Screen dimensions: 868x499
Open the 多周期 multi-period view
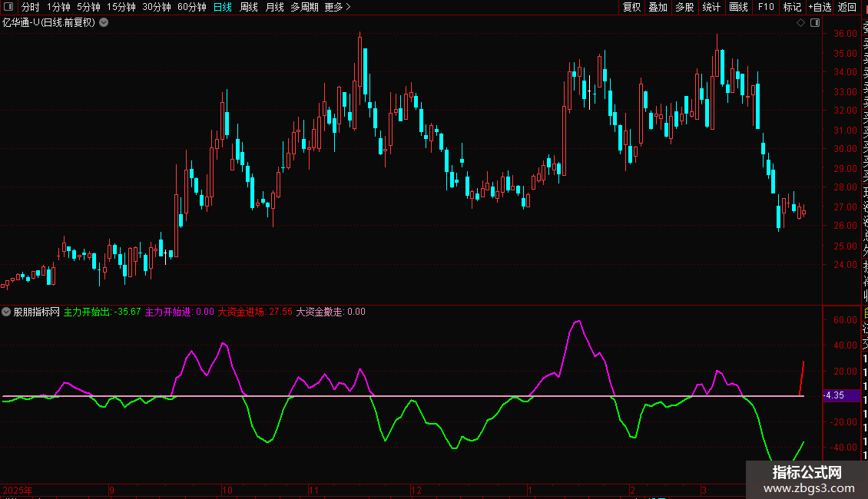pyautogui.click(x=304, y=7)
